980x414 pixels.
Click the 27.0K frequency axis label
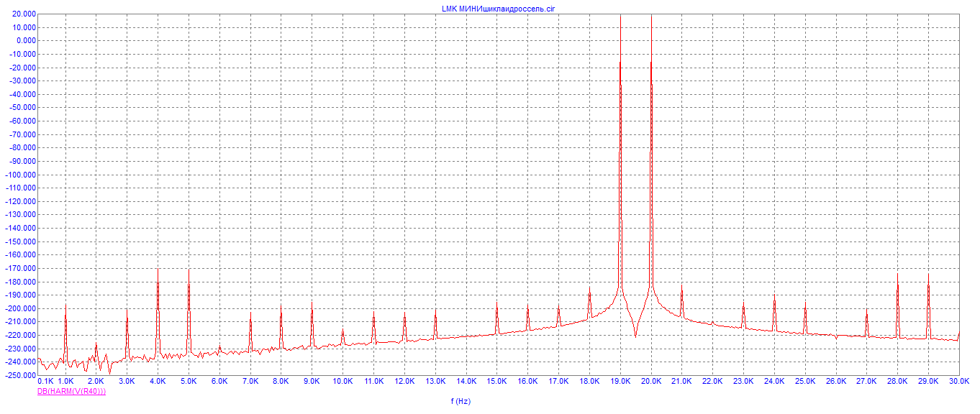pyautogui.click(x=866, y=381)
